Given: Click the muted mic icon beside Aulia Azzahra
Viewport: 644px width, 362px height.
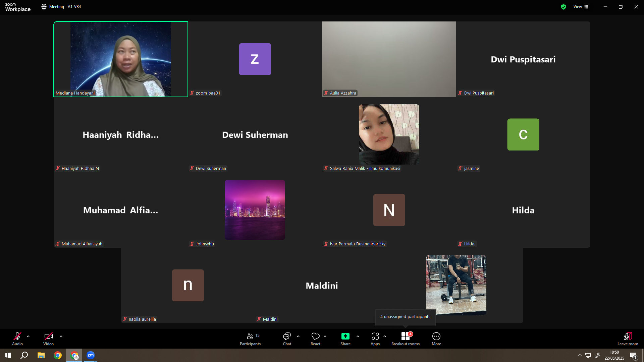Looking at the screenshot, I should 326,93.
